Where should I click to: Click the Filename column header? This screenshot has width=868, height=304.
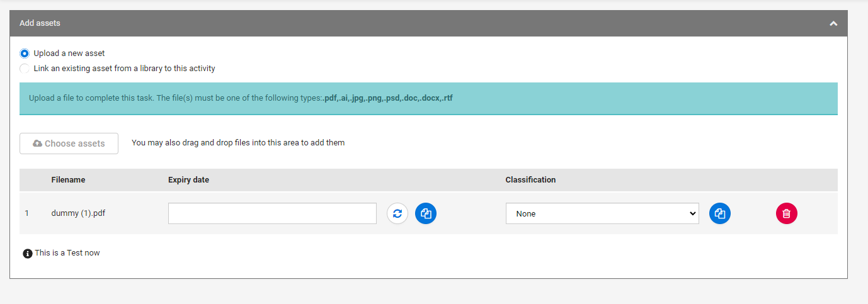(x=68, y=180)
